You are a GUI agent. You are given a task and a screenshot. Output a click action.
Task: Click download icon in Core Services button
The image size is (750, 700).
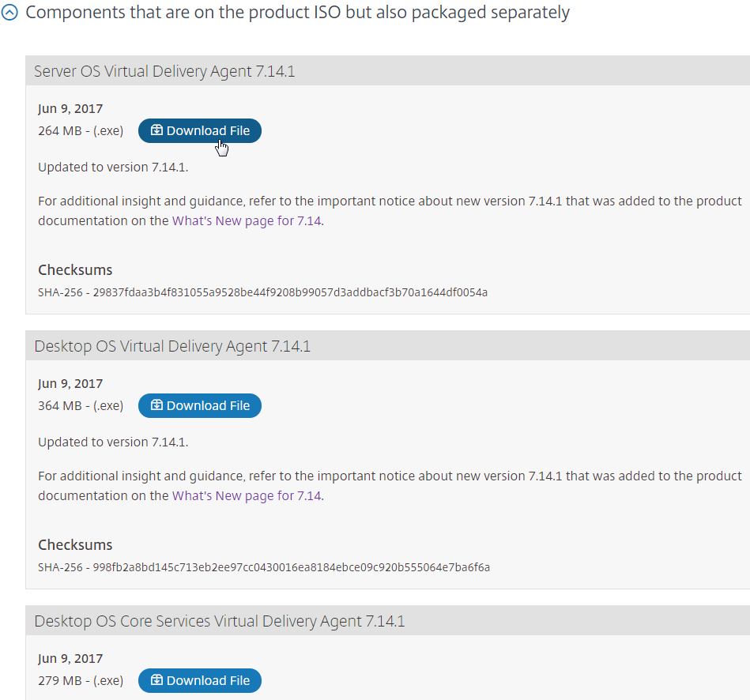(156, 680)
